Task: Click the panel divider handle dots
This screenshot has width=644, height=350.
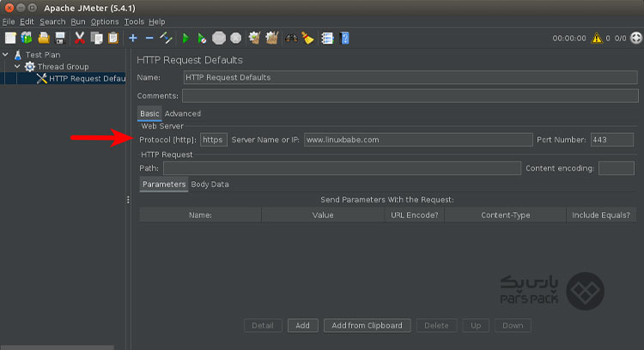Action: 128,199
